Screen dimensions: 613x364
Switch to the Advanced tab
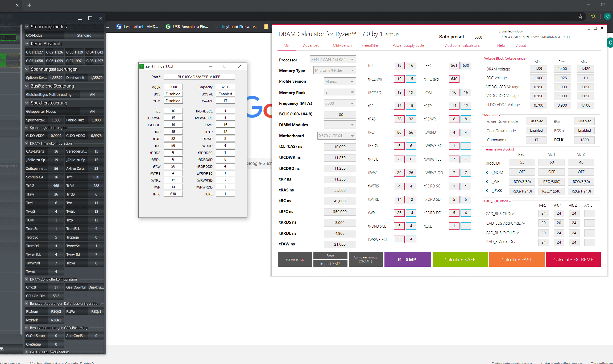point(311,45)
